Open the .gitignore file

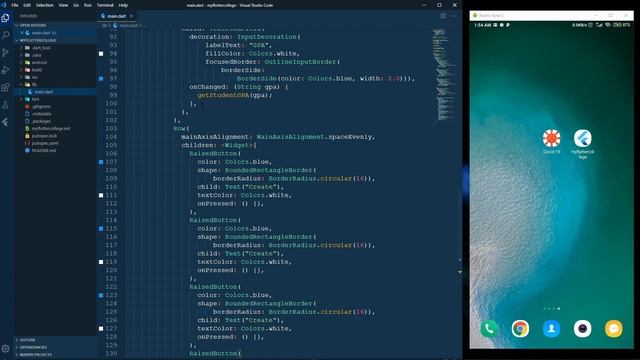41,107
